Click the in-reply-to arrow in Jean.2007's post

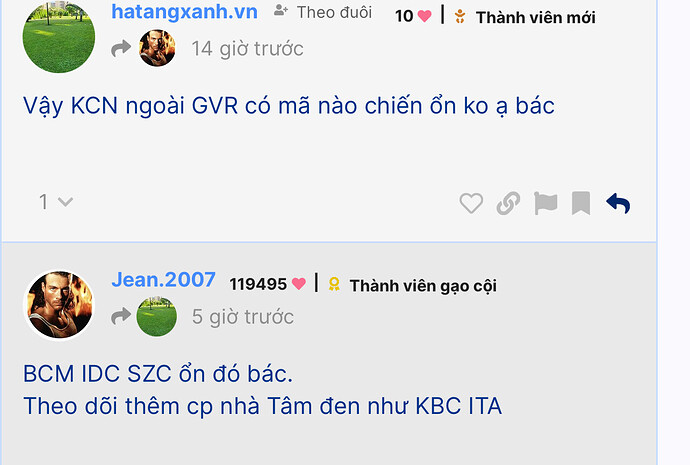(121, 316)
